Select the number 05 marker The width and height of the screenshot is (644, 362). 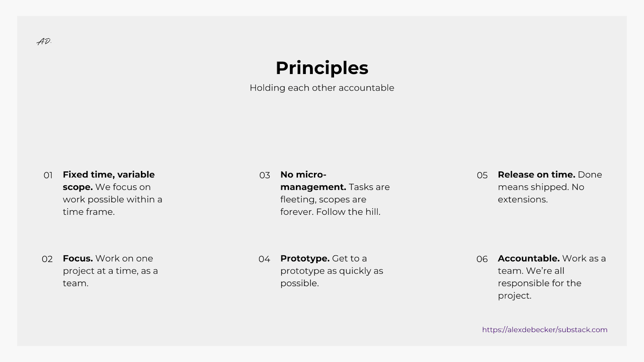(x=482, y=175)
